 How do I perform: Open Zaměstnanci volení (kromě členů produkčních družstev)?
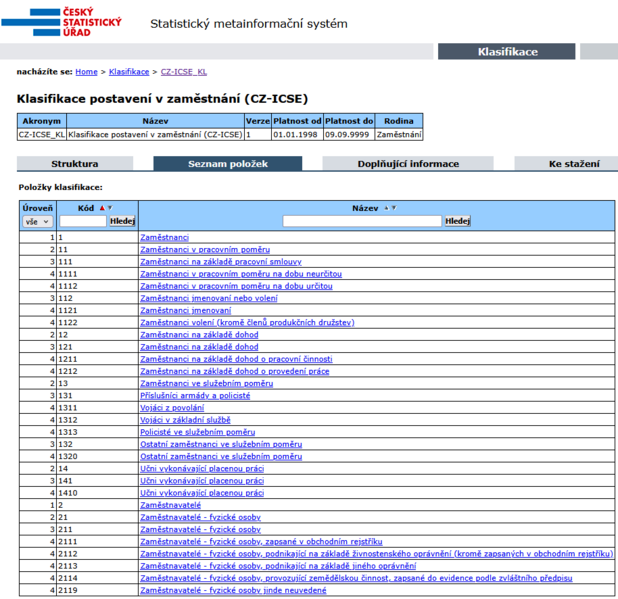coord(247,322)
